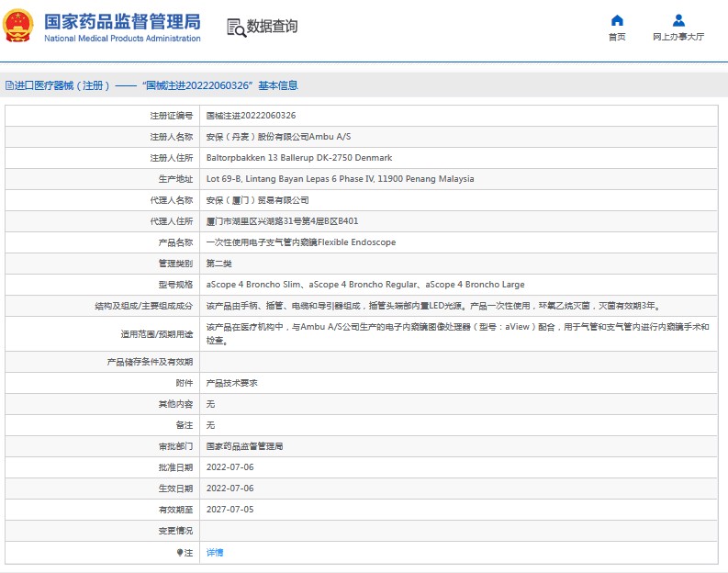Image resolution: width=728 pixels, height=573 pixels.
Task: Click the 批准日期 label
Action: (x=175, y=467)
